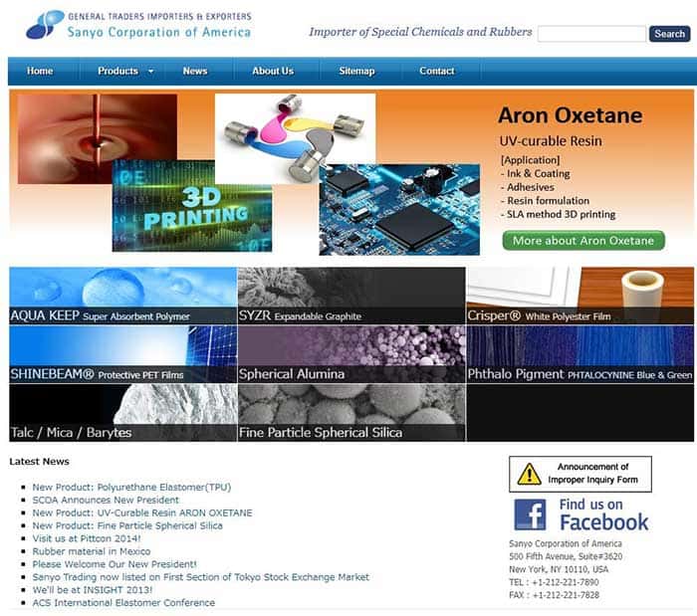Open the Products menu

click(x=117, y=71)
